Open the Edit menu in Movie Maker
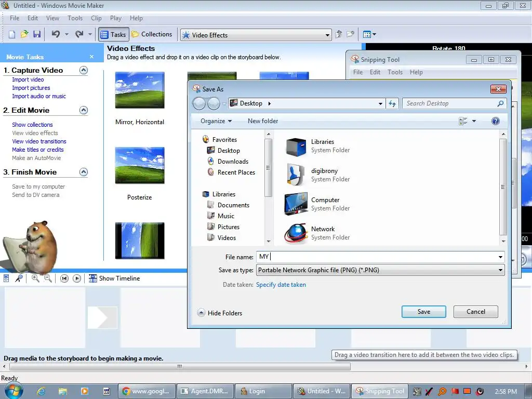Screen dimensions: 532x399 pos(33,18)
